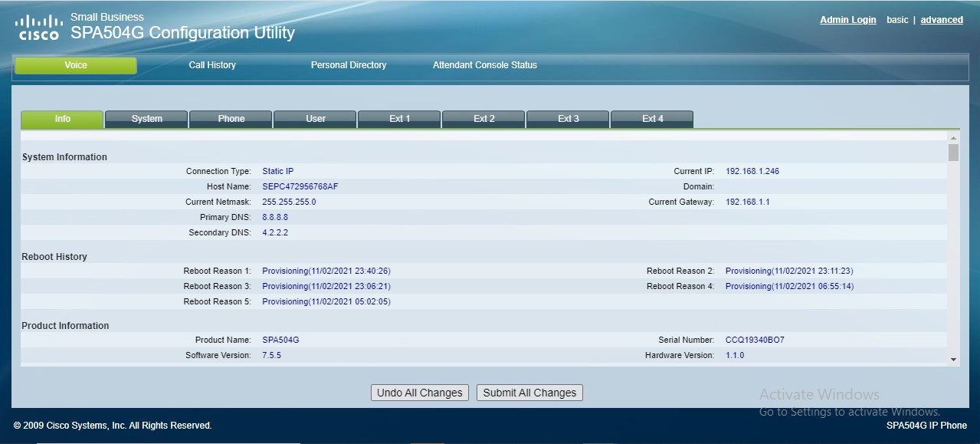Select Reboot Reason 3 Provisioning 23:06:21 entry

[326, 286]
